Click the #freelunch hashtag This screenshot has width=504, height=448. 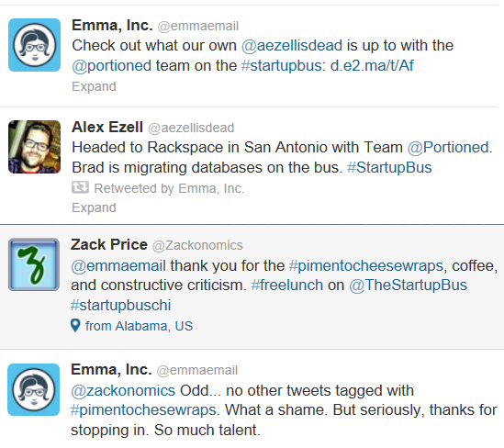click(286, 286)
